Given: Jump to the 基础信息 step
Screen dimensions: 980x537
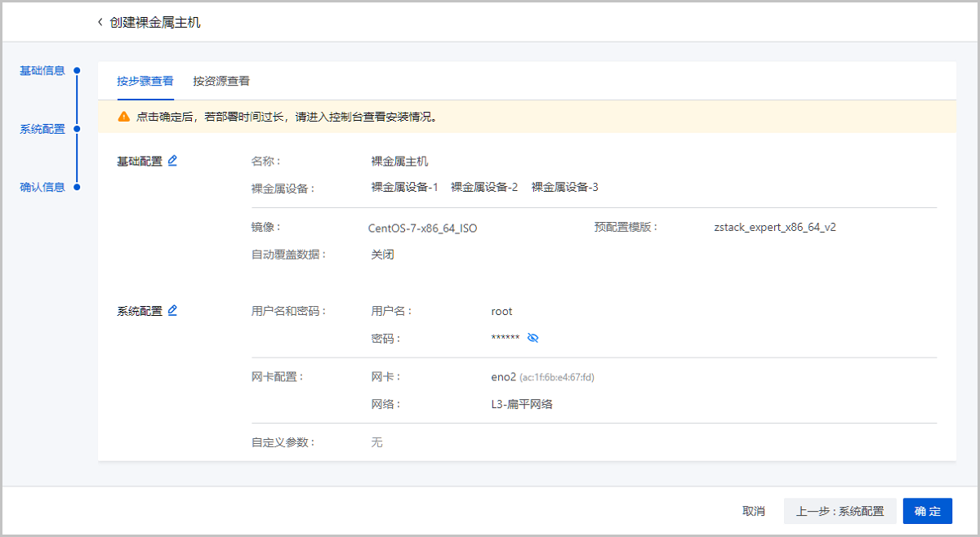Looking at the screenshot, I should tap(42, 70).
